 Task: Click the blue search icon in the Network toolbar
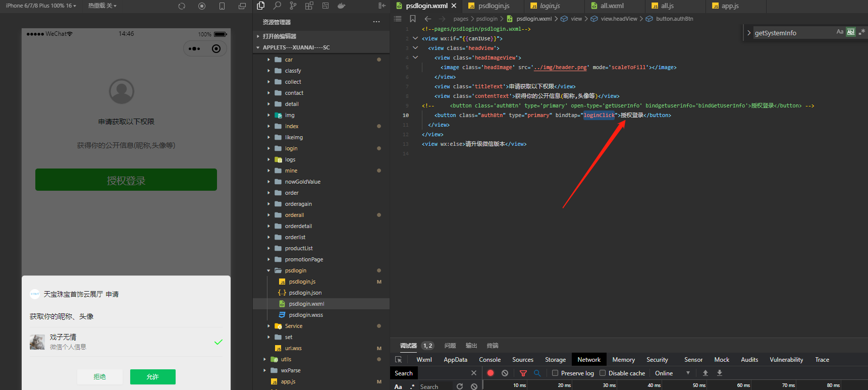pyautogui.click(x=537, y=373)
